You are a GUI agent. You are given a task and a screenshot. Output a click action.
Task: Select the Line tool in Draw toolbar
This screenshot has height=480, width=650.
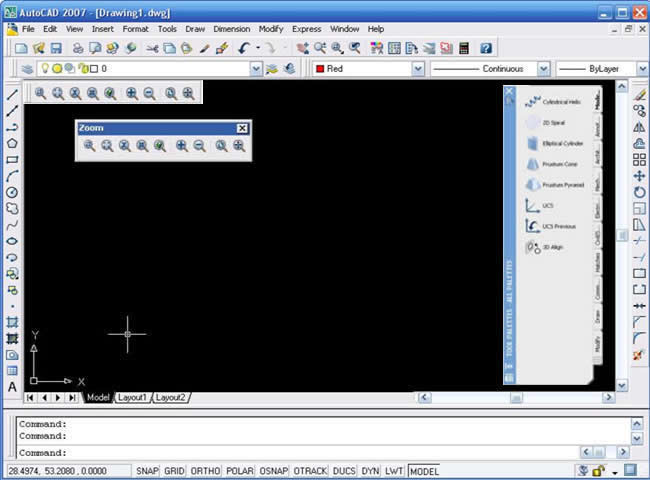(12, 95)
